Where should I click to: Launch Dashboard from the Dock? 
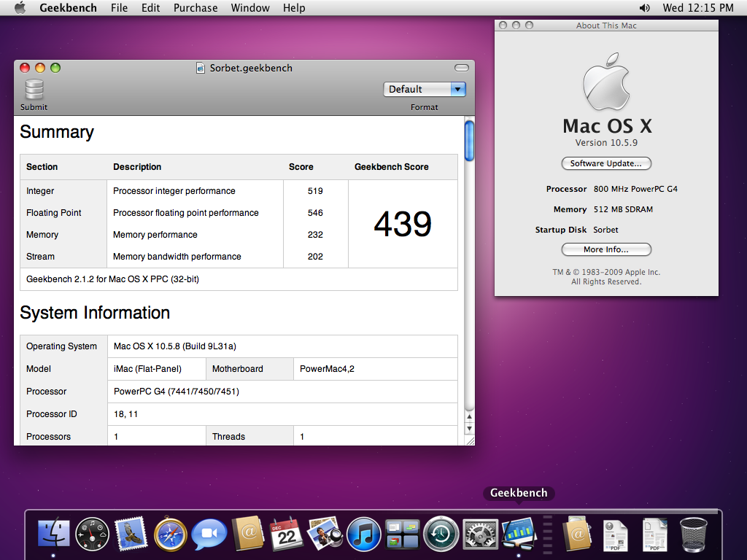click(x=92, y=534)
